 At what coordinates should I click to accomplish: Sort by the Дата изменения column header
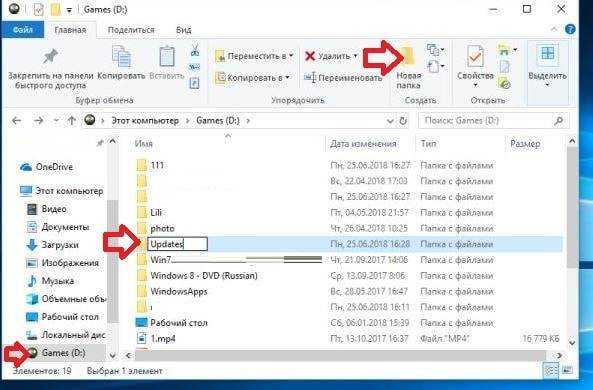coord(363,144)
